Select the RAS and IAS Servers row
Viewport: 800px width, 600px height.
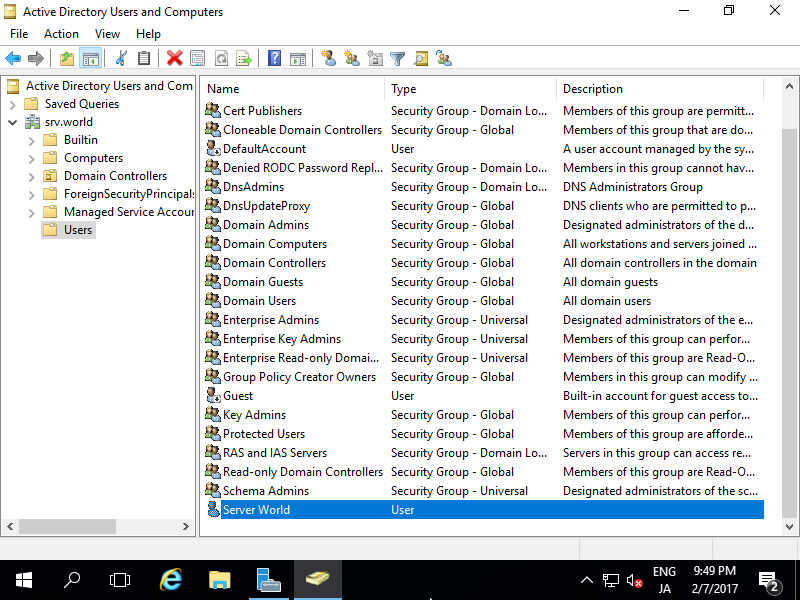pyautogui.click(x=484, y=453)
